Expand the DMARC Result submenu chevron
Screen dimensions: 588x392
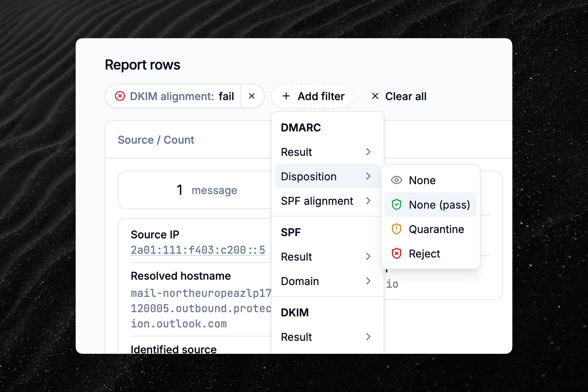click(x=368, y=152)
